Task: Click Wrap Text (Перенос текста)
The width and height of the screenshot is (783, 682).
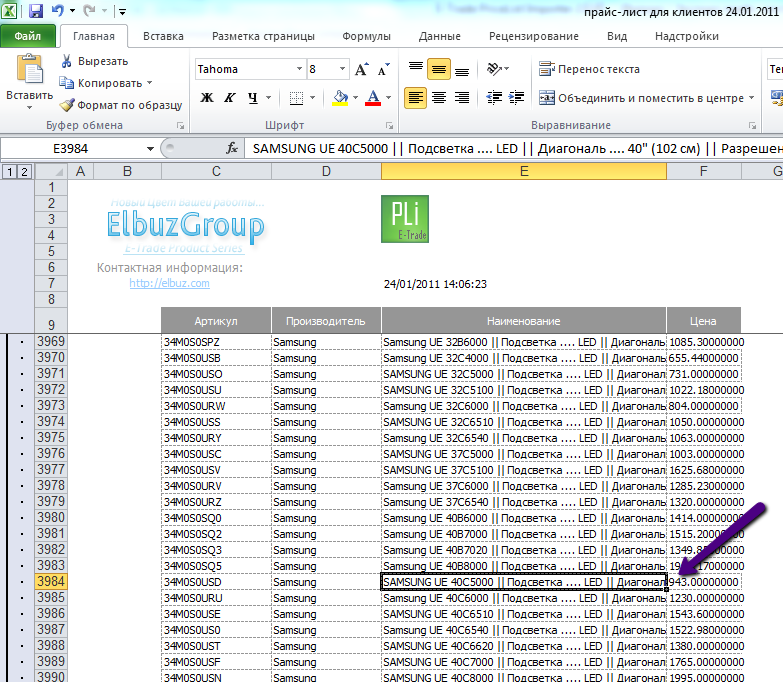Action: click(x=590, y=69)
